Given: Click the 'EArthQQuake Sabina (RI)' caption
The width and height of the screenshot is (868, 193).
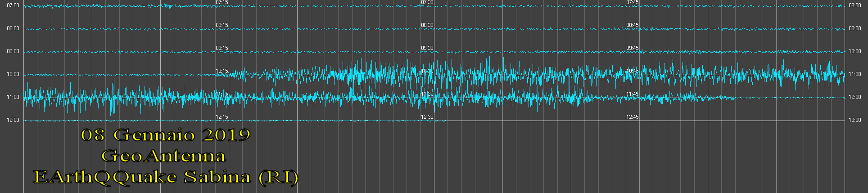Looking at the screenshot, I should (x=166, y=177).
